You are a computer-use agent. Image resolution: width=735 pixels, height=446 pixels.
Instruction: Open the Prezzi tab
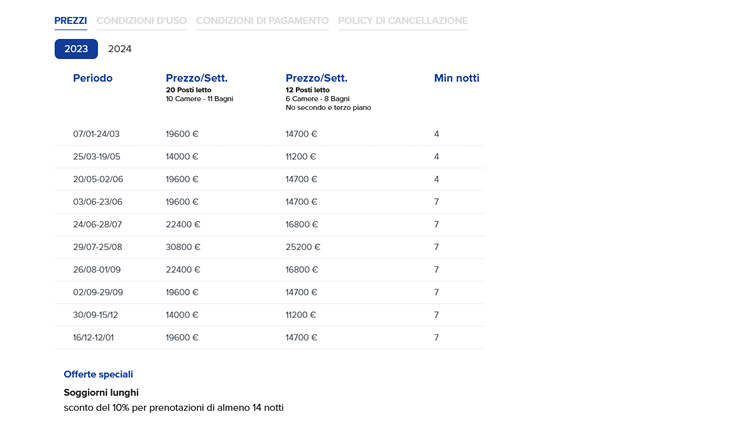click(x=70, y=21)
